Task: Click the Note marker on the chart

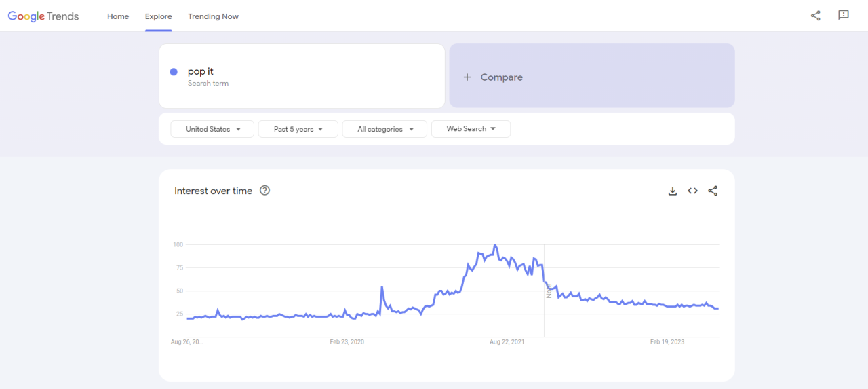Action: tap(549, 291)
